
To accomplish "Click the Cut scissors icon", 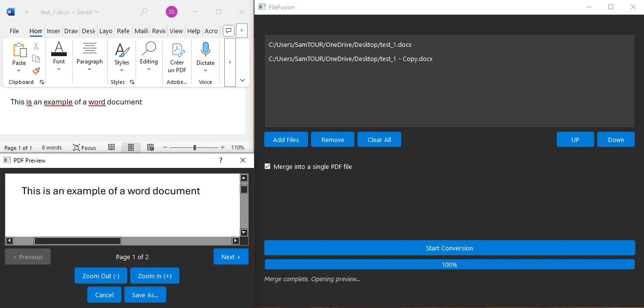I will [36, 46].
